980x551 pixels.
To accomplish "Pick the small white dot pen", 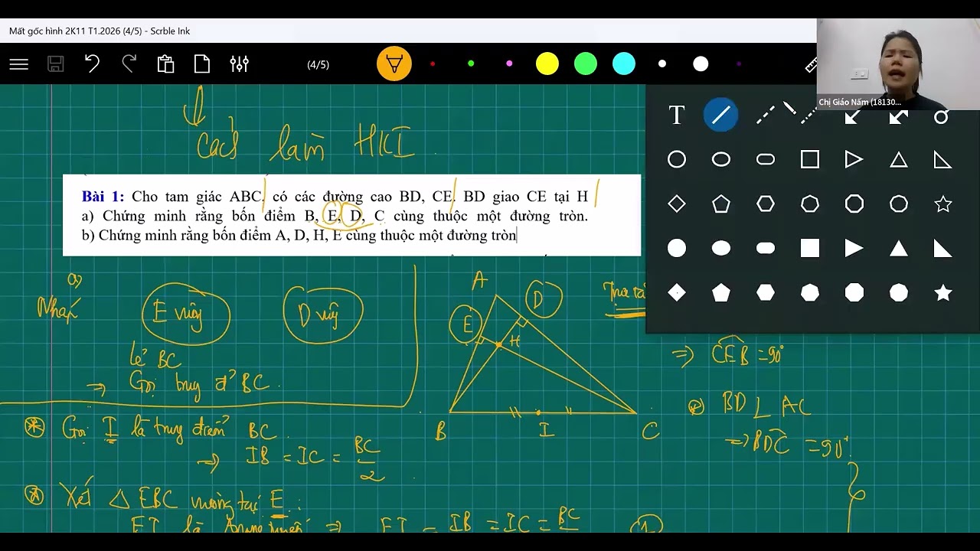I will coord(662,64).
